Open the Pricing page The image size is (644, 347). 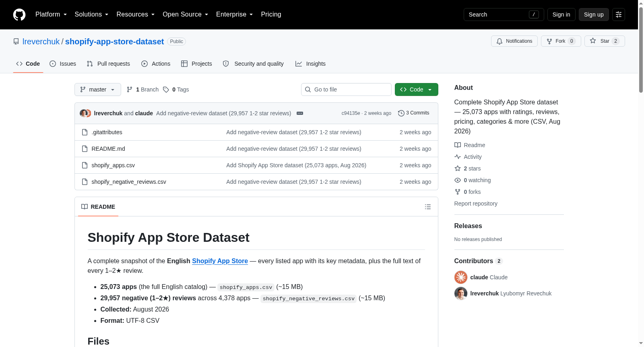(271, 15)
